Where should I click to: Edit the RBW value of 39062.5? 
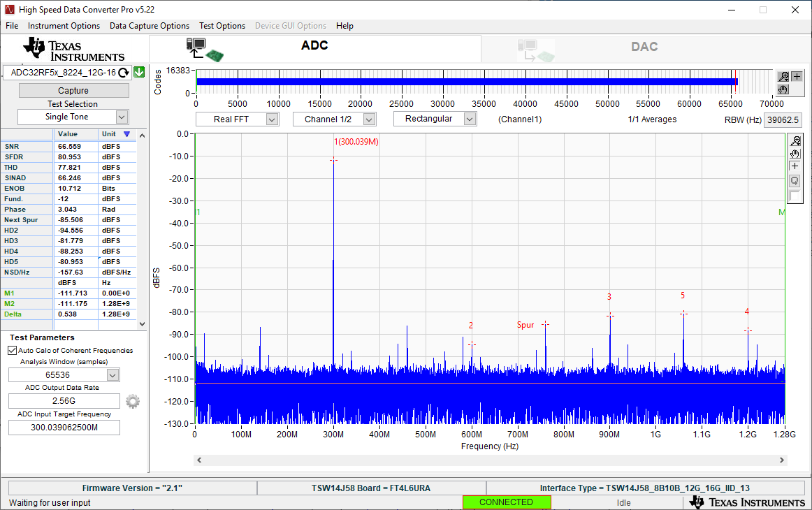(x=784, y=119)
